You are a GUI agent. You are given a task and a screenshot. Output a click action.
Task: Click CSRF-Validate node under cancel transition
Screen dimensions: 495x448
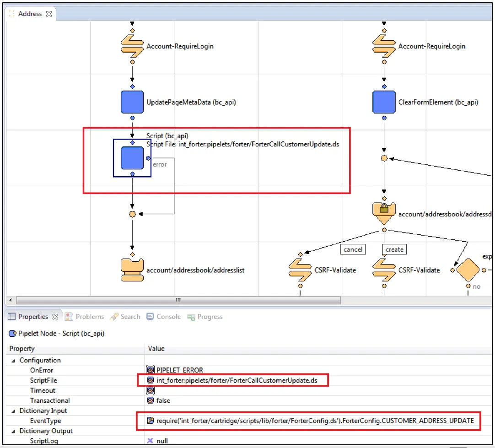click(300, 270)
